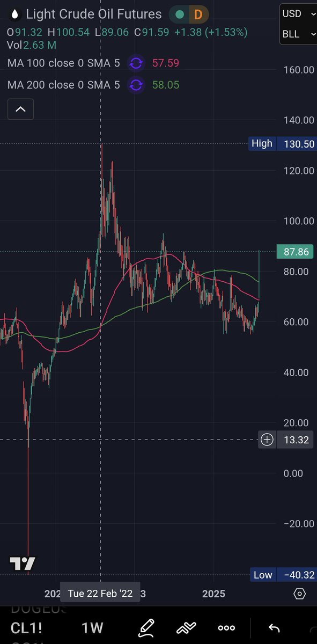
Task: Tap the 2025 label on time axis
Action: click(x=213, y=594)
